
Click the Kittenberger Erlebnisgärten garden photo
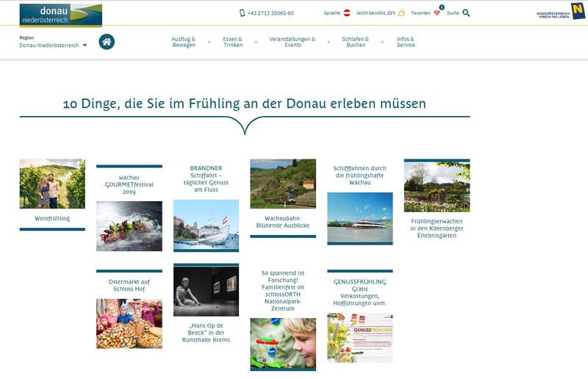[x=437, y=187]
